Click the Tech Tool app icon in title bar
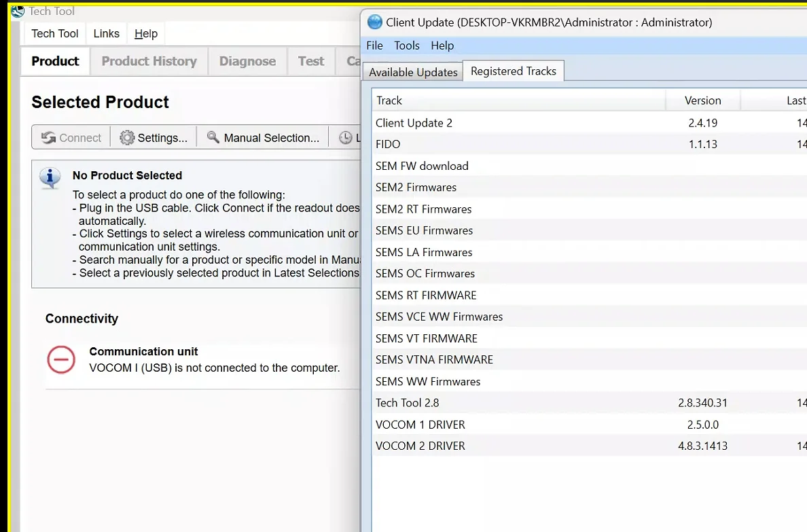This screenshot has width=807, height=532. click(x=18, y=12)
